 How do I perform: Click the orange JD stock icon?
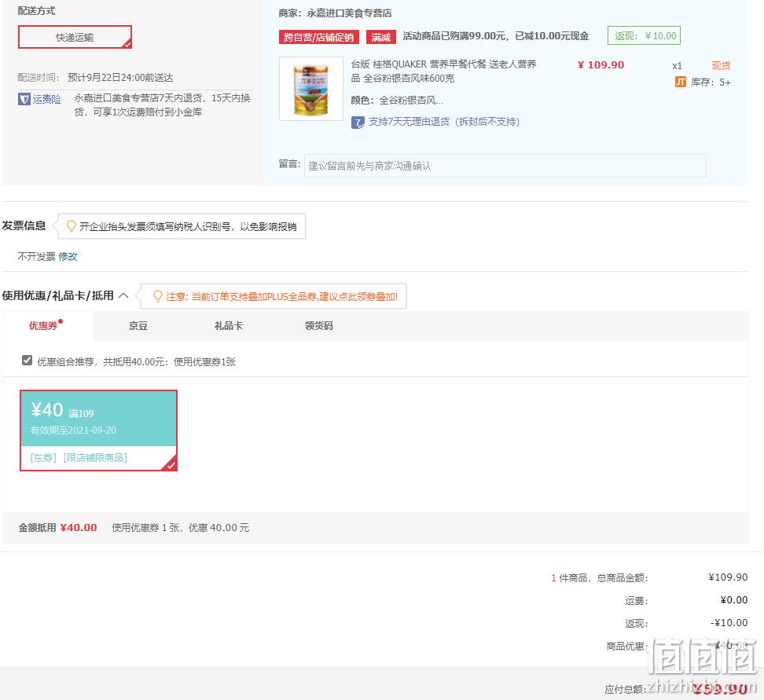pyautogui.click(x=680, y=82)
